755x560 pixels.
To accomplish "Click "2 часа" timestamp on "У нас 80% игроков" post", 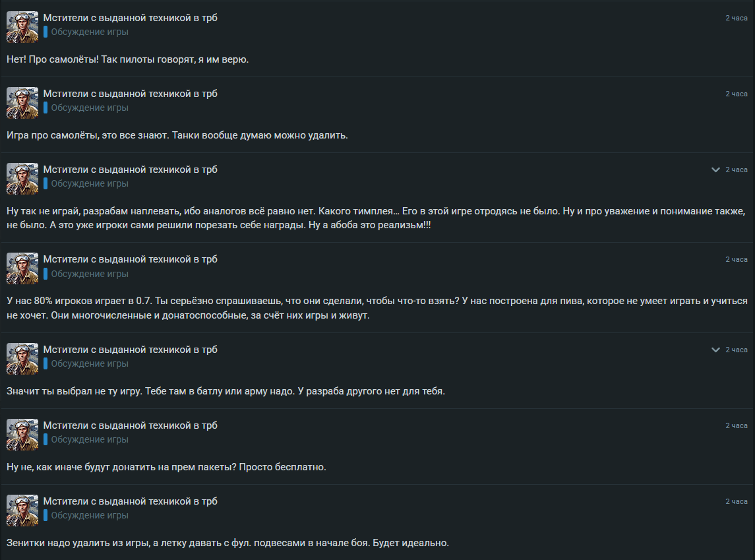I will click(736, 259).
